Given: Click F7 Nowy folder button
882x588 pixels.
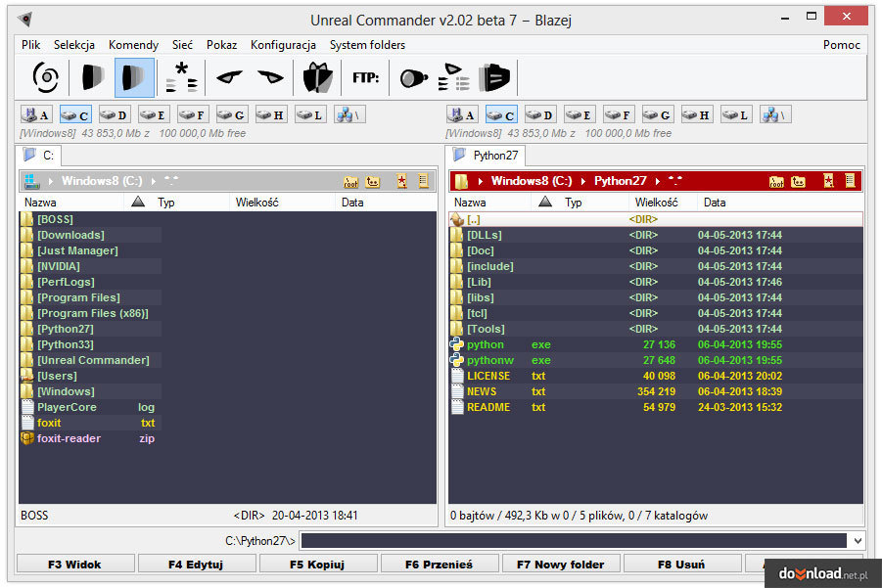Looking at the screenshot, I should click(561, 564).
